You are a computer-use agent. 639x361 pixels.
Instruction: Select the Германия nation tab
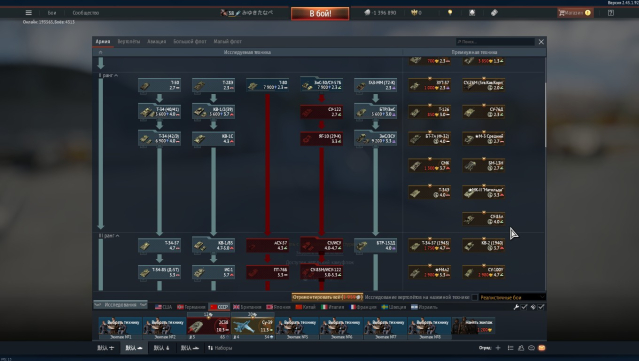(191, 307)
